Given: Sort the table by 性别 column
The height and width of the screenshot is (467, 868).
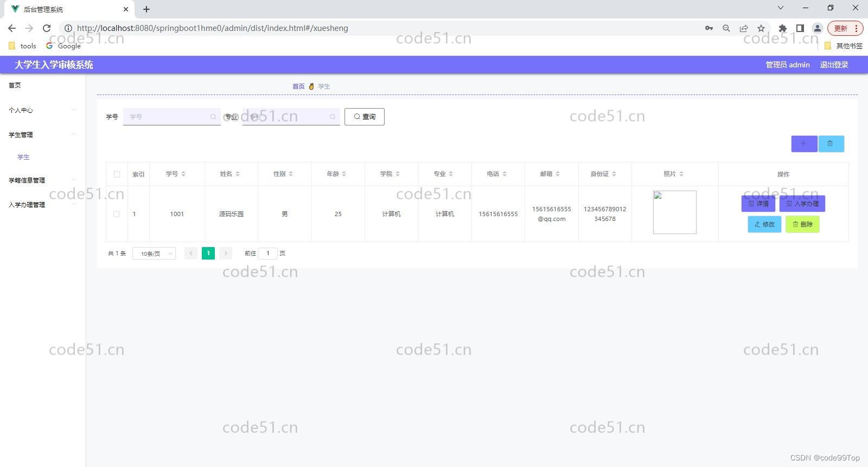Looking at the screenshot, I should click(x=291, y=174).
